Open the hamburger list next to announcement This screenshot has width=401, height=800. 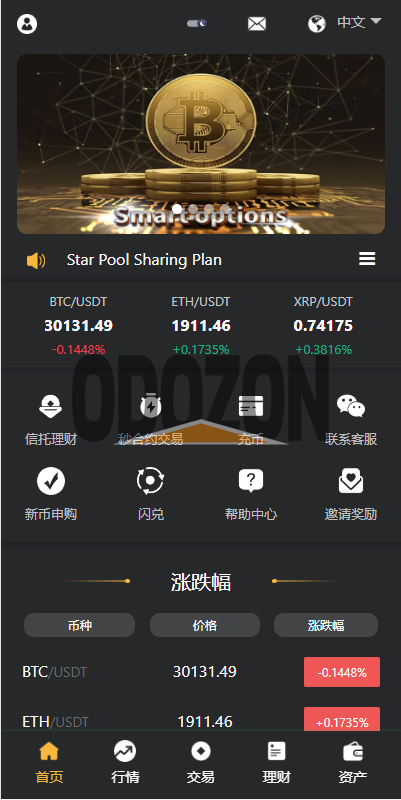[367, 259]
